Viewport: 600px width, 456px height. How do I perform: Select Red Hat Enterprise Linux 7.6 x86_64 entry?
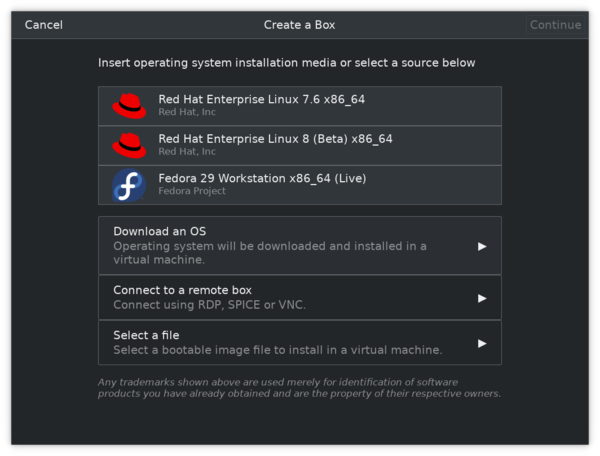pos(300,106)
